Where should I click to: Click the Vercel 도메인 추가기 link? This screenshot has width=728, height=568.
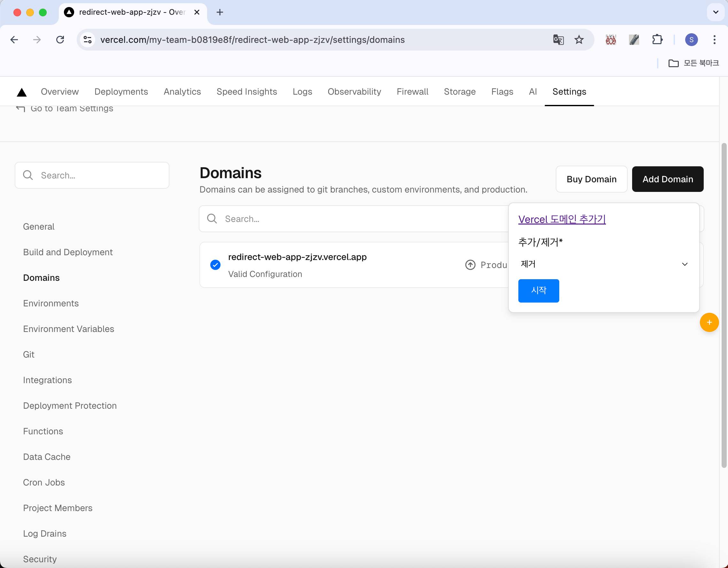[x=562, y=219]
